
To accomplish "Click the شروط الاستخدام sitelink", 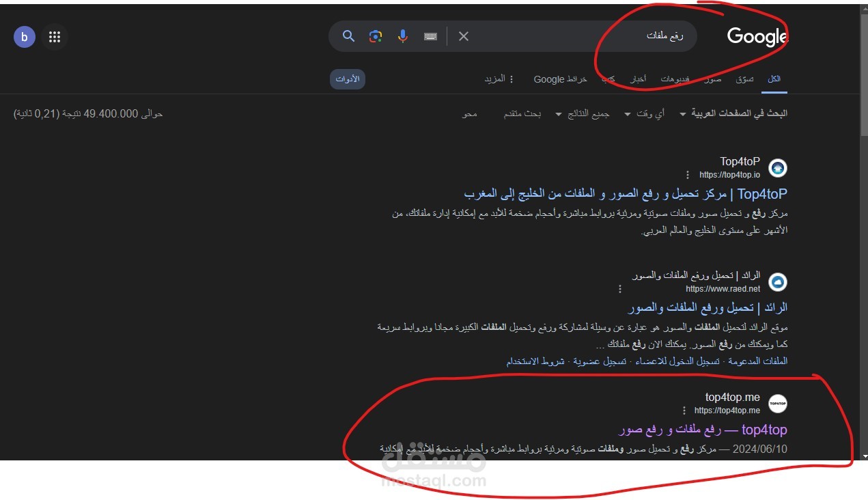I will [x=535, y=361].
